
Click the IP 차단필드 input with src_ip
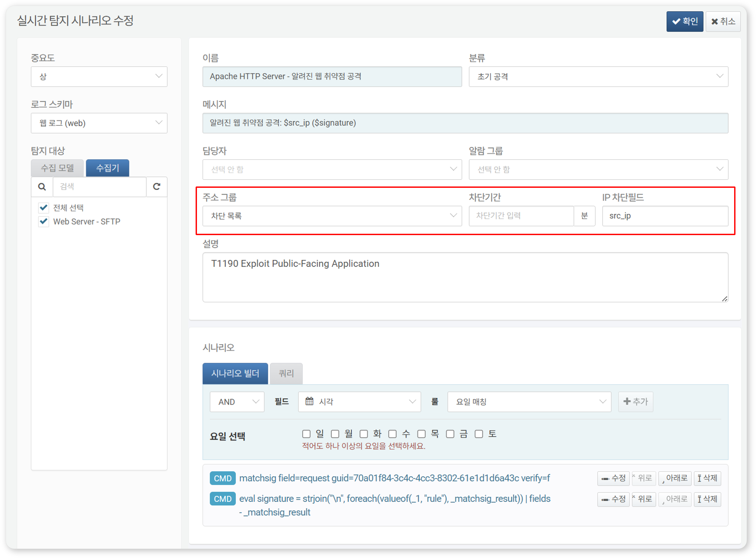[665, 216]
